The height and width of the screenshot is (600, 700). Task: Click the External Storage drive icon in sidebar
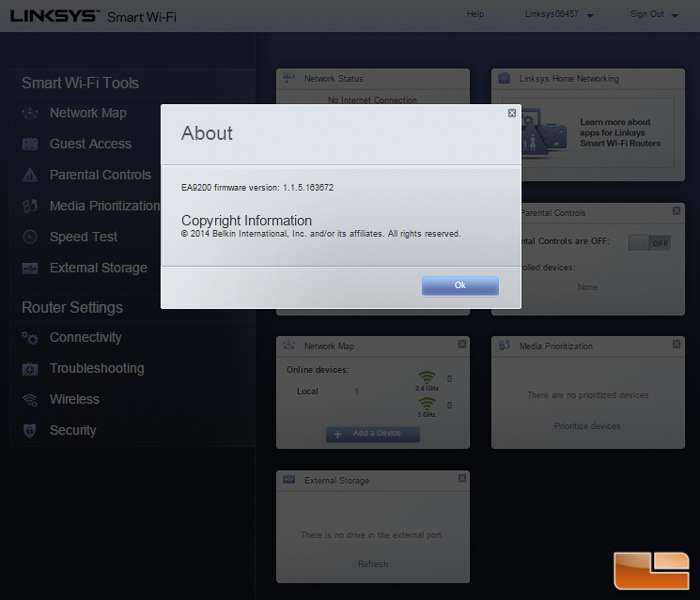pos(30,269)
